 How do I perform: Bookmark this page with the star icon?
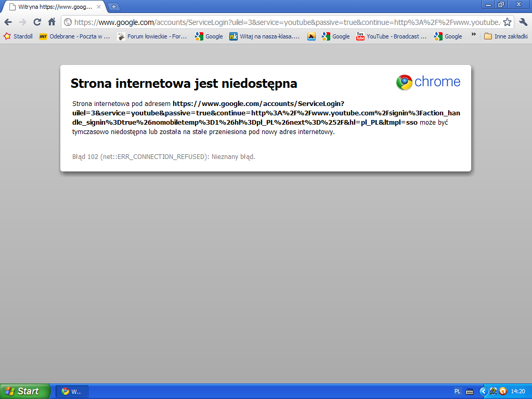click(x=507, y=22)
